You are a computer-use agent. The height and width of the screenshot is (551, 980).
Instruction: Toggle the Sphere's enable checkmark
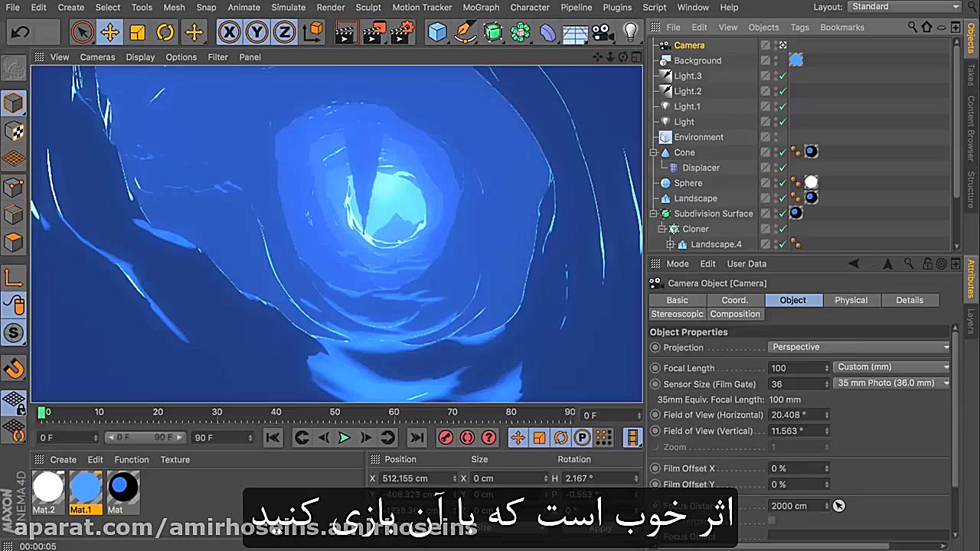[781, 182]
